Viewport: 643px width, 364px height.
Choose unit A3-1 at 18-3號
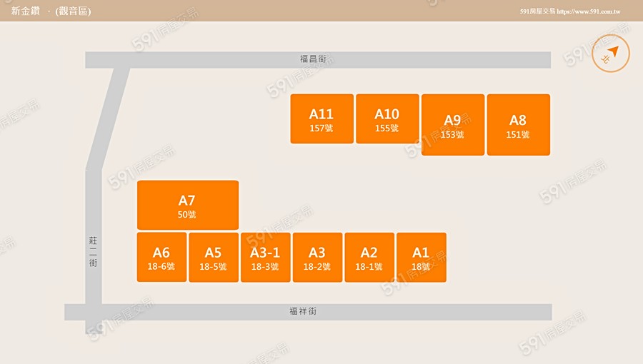265,258
